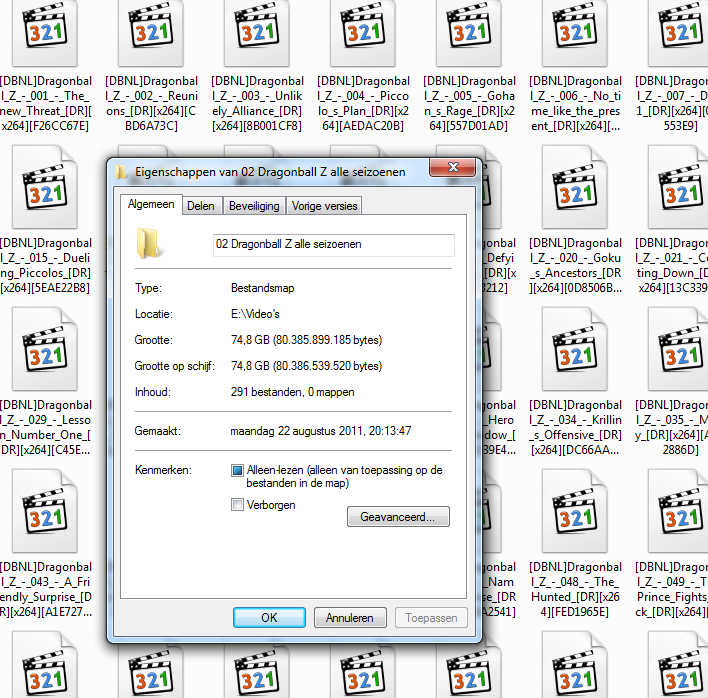Select Dragonball Z 049 Prince Fights Back icon
The image size is (708, 698).
(679, 511)
